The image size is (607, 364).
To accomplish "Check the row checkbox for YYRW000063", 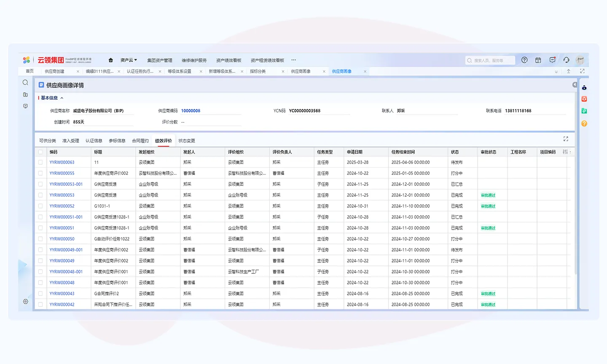I will click(40, 162).
